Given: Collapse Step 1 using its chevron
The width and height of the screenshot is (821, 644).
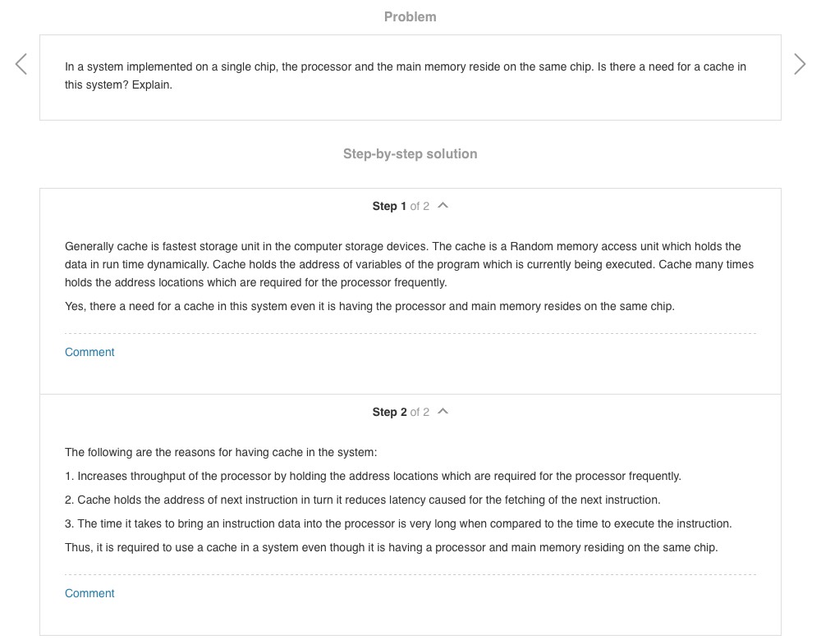Looking at the screenshot, I should [443, 206].
